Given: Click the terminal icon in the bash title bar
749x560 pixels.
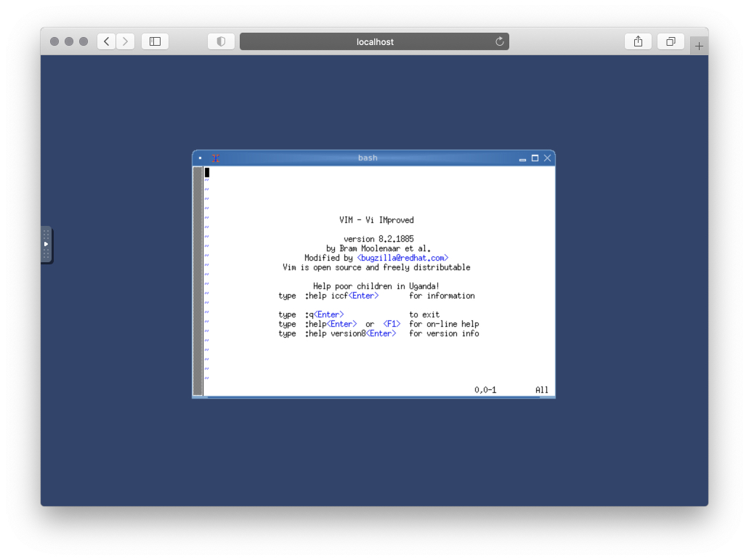Looking at the screenshot, I should tap(215, 158).
